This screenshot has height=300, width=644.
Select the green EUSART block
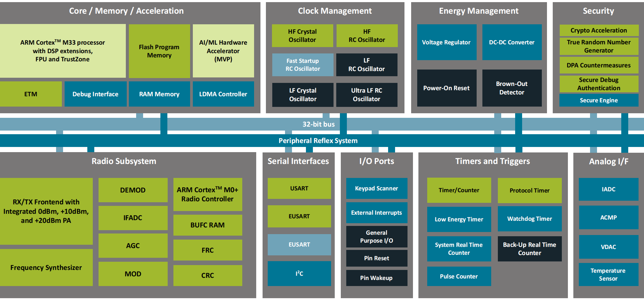pyautogui.click(x=299, y=216)
